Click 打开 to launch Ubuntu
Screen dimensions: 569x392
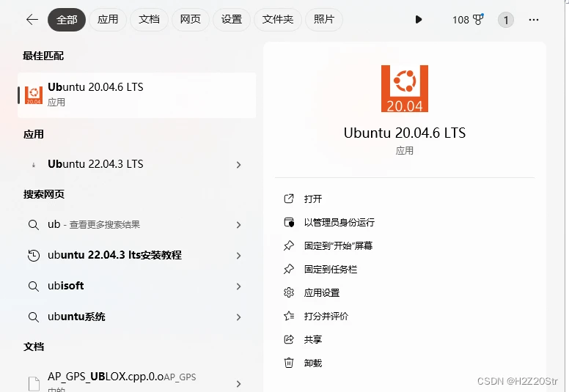[313, 199]
